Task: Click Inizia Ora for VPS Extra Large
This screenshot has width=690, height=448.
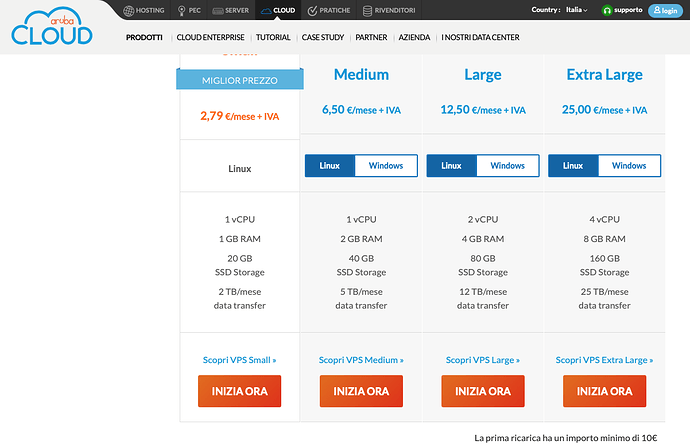Action: click(605, 391)
